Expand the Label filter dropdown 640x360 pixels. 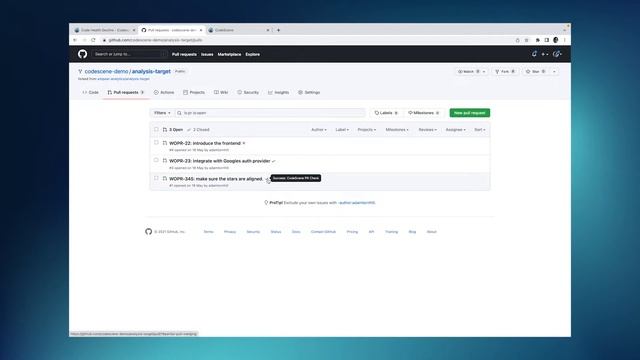342,130
